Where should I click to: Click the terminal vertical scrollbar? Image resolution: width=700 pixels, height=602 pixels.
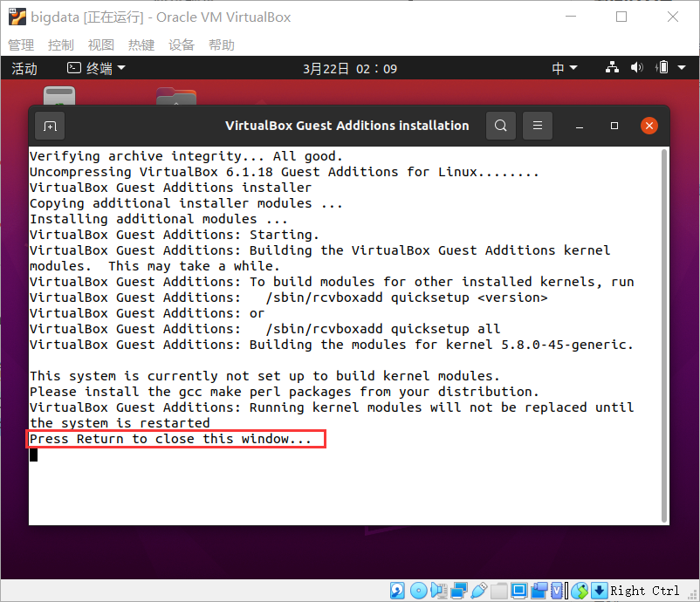[x=664, y=336]
